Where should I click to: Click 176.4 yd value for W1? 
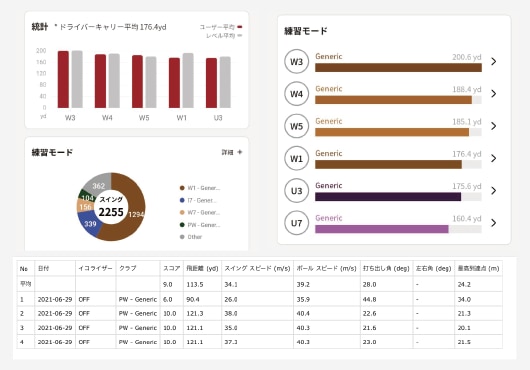click(467, 154)
